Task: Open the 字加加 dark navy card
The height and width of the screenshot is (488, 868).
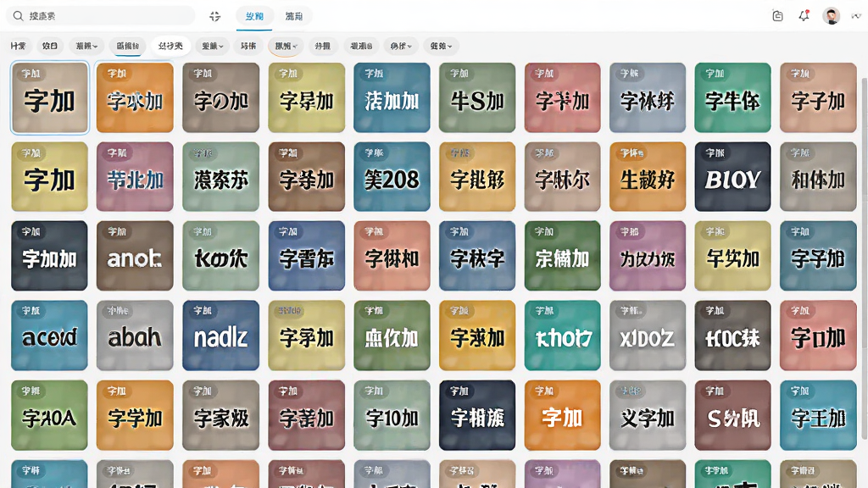Action: point(49,256)
